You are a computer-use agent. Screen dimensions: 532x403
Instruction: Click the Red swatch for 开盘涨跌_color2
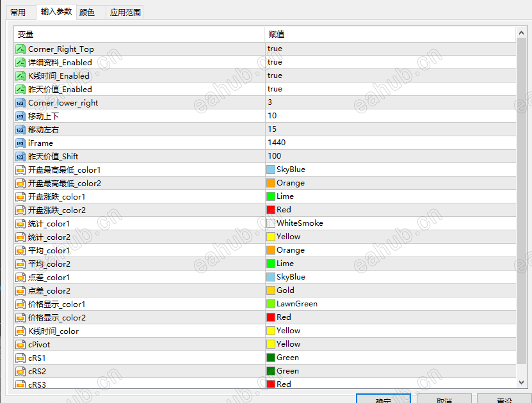click(x=271, y=210)
